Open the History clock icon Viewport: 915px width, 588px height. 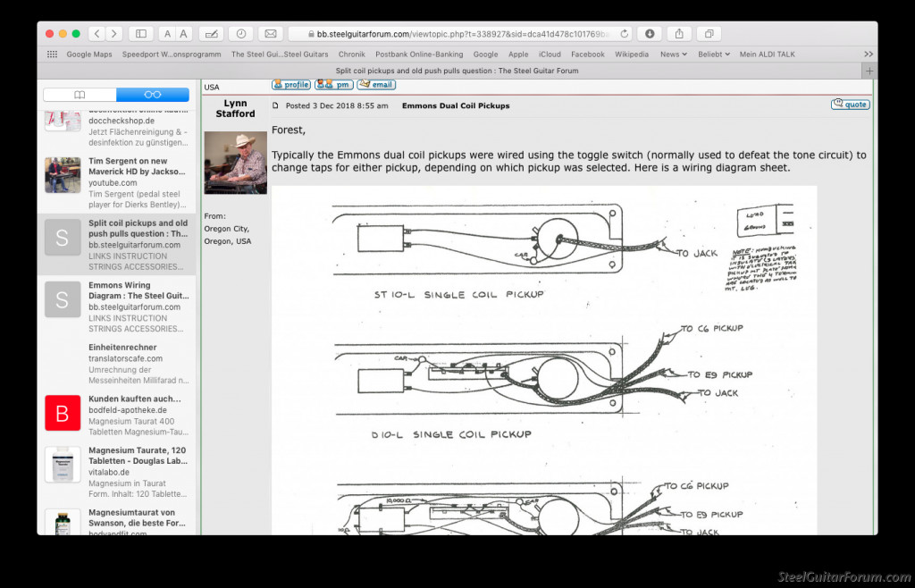point(239,34)
